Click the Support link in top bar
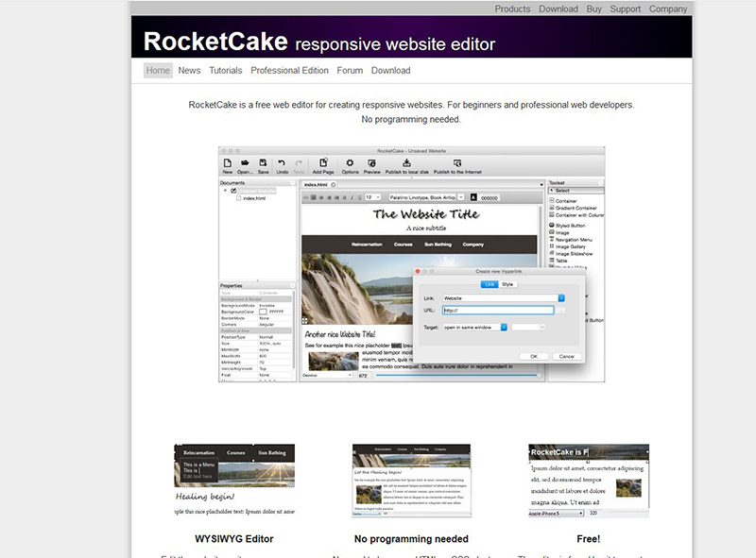Viewport: 756px width, 558px height. 626,8
